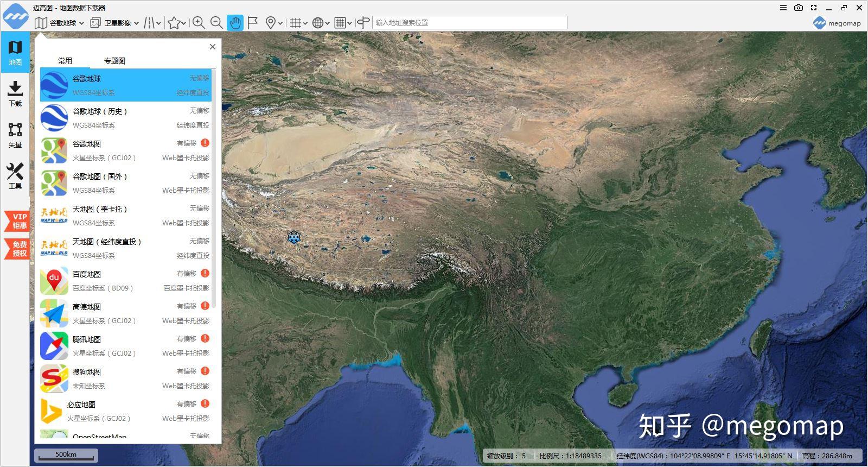Click the zoom in magnifier icon
The height and width of the screenshot is (467, 868).
click(199, 23)
